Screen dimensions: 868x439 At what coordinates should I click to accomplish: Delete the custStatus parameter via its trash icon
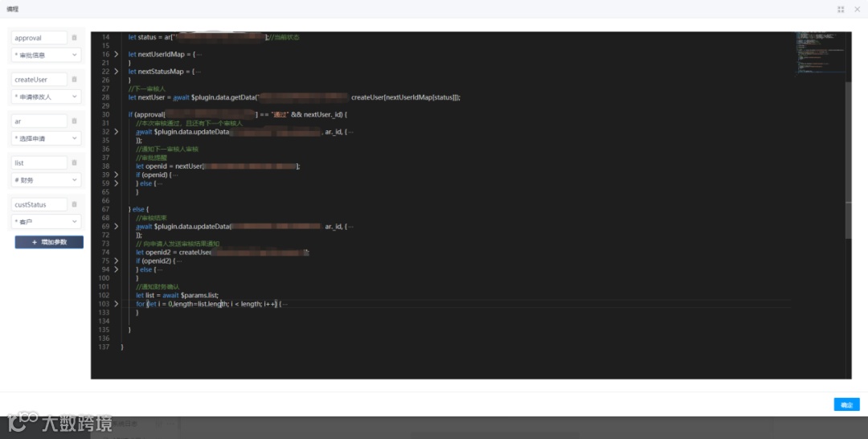(74, 204)
